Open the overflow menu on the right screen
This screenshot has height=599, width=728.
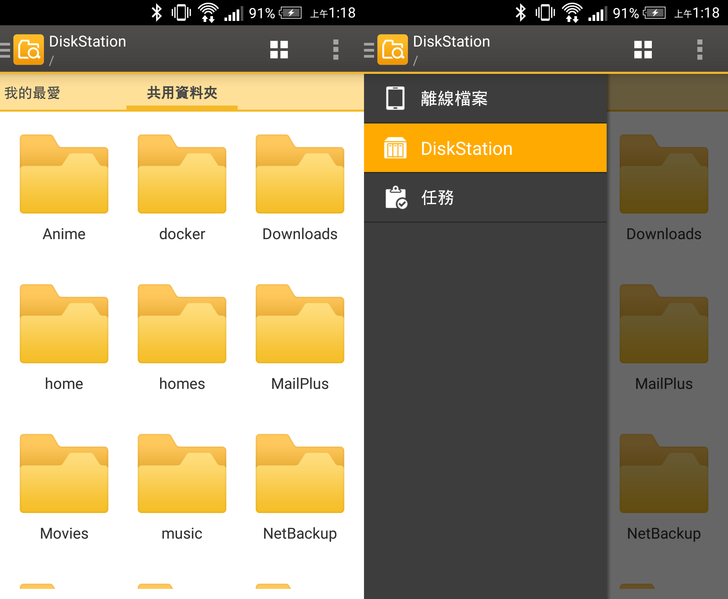(699, 50)
